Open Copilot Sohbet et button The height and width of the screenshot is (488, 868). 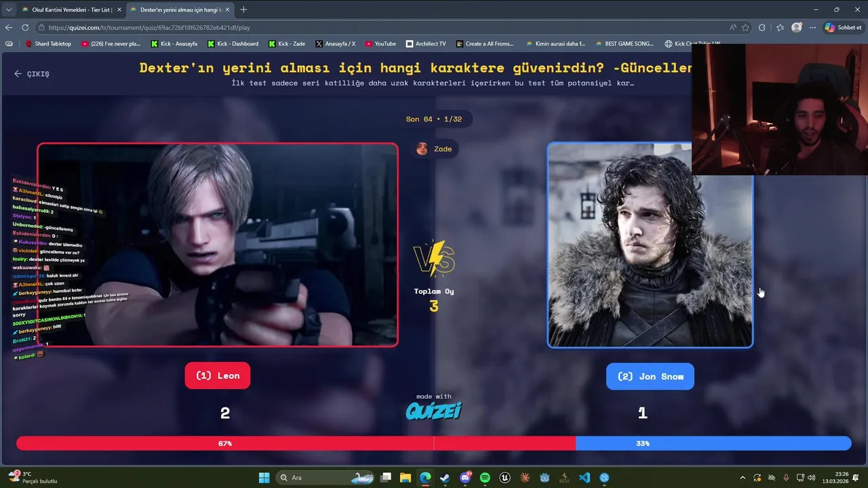click(843, 28)
